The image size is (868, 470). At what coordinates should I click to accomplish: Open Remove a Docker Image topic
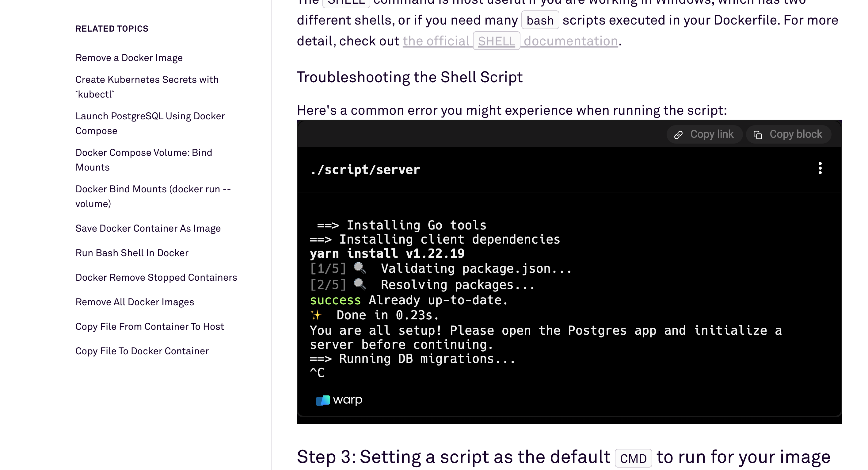[x=129, y=58]
